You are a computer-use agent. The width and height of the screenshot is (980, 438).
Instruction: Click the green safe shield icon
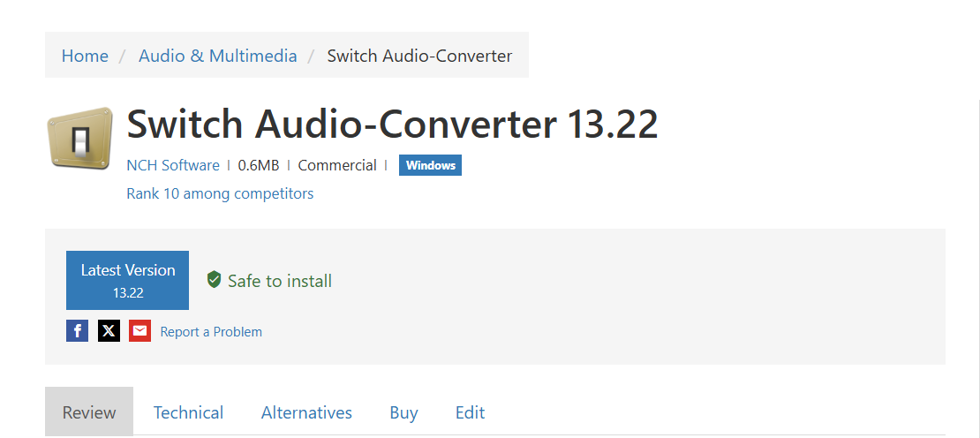point(214,280)
